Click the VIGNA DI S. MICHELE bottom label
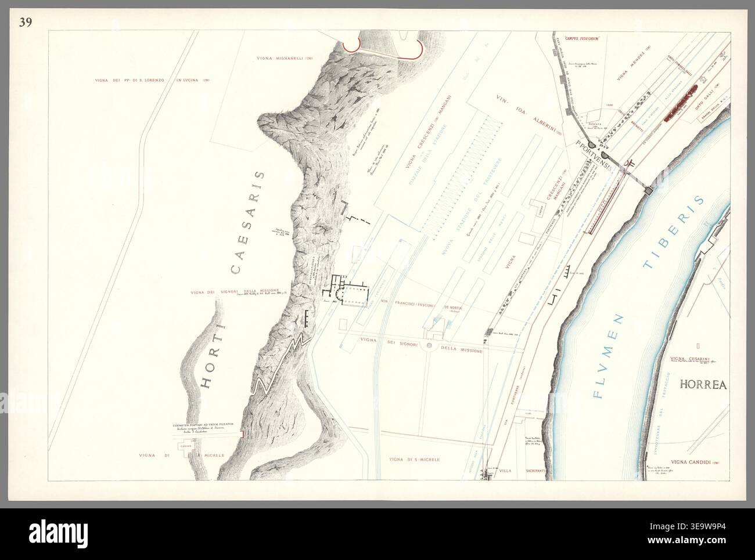Viewport: 755px width, 560px height. (415, 460)
